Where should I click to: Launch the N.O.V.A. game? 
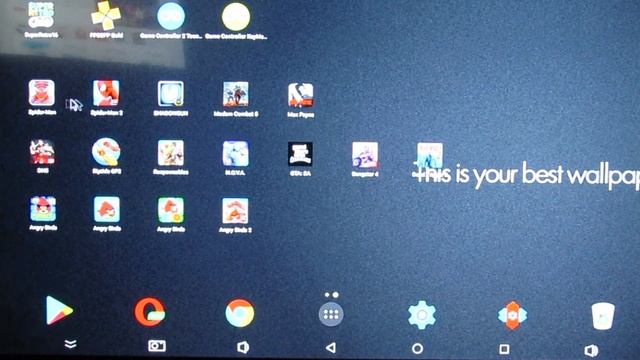[x=236, y=153]
